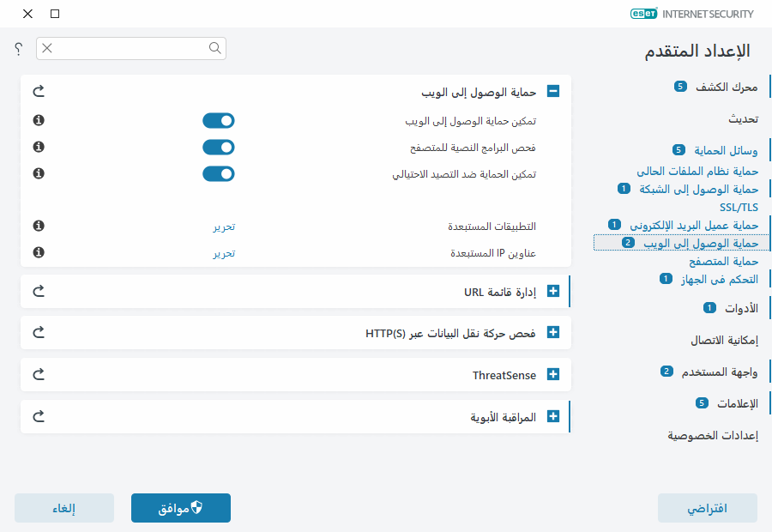This screenshot has height=532, width=772.
Task: Click the magnifier icon in the search box
Action: coord(214,49)
